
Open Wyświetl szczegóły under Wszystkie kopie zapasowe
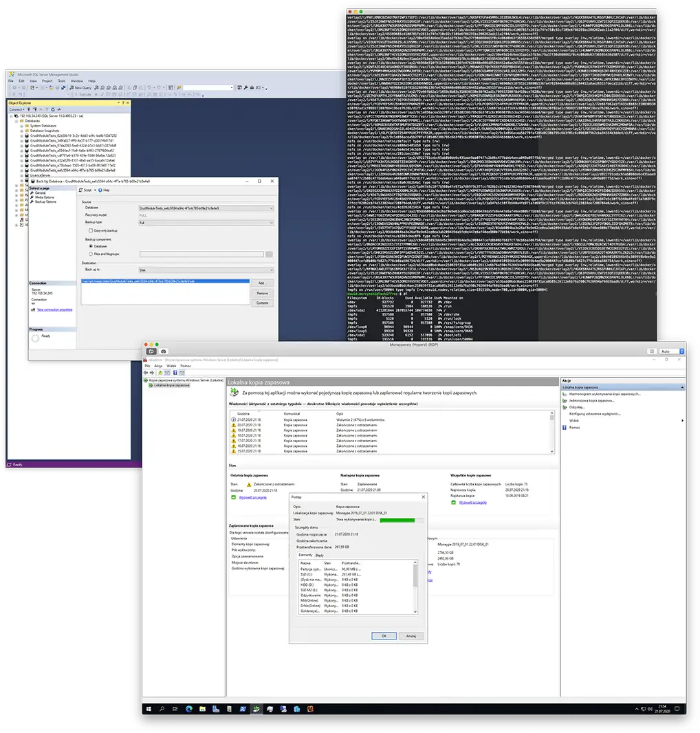point(473,503)
